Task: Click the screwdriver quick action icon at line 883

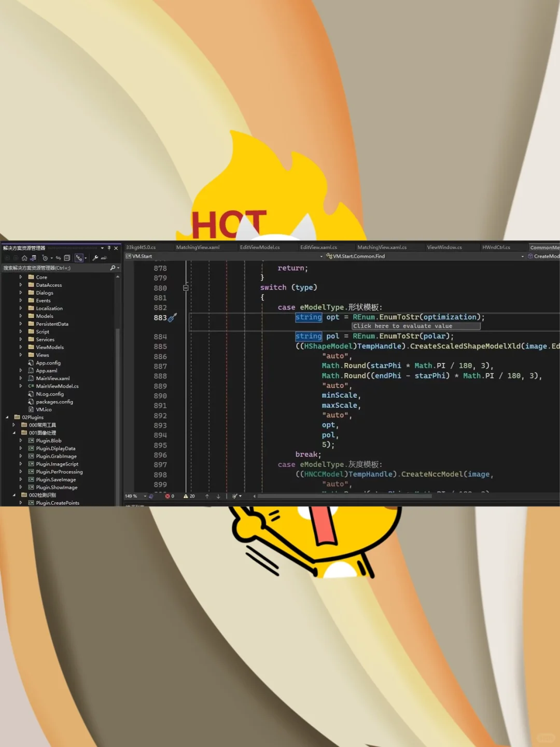Action: coord(173,317)
